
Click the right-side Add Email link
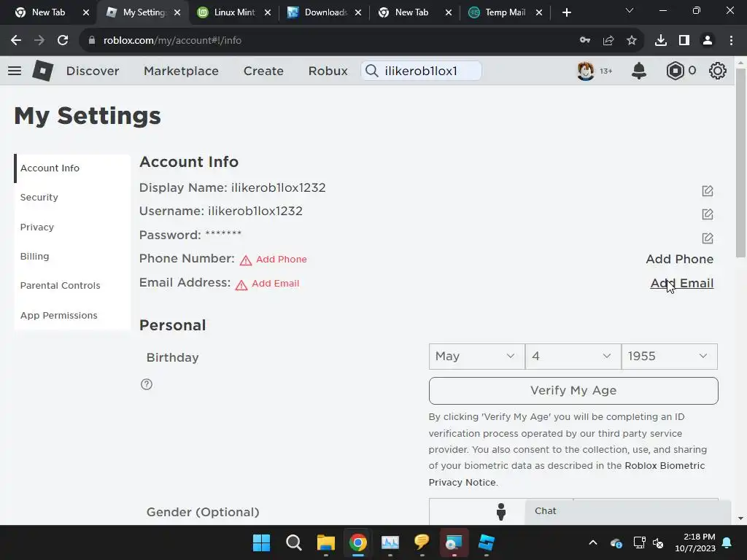(682, 284)
